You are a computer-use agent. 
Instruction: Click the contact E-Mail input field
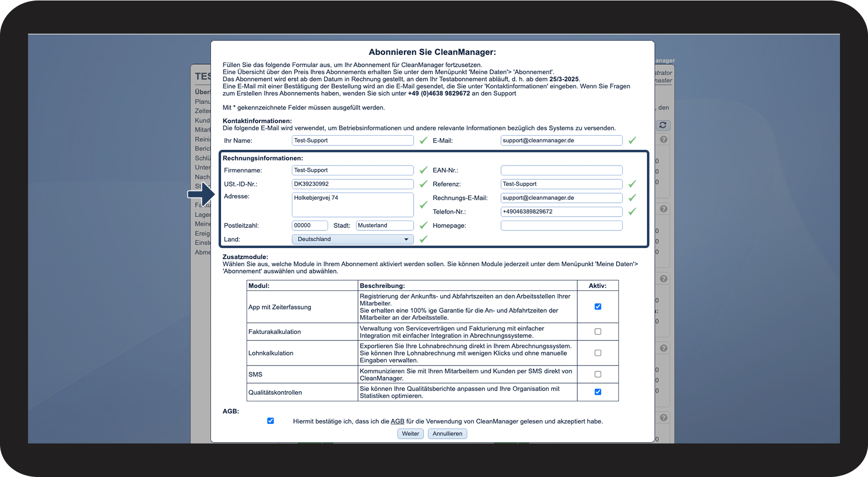point(561,140)
